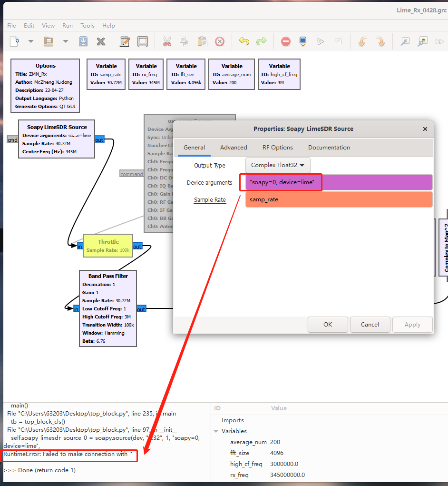The image size is (448, 486).
Task: Select the average_num variable row
Action: [330, 442]
